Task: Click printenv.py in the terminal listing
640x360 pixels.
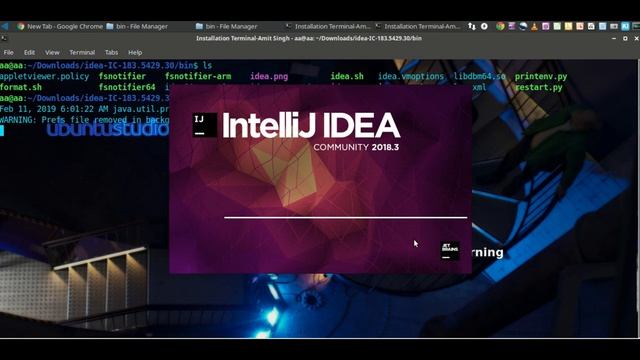Action: [x=541, y=76]
